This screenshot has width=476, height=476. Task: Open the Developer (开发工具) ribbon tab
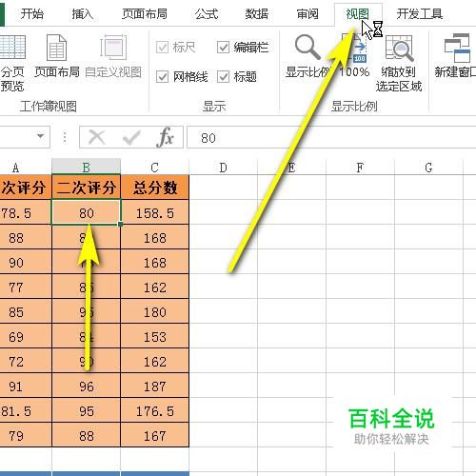[420, 14]
